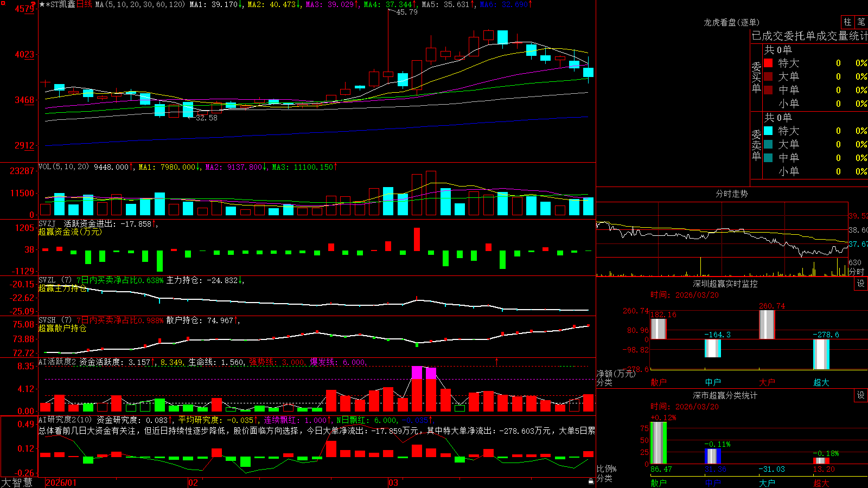Switch Dragon-Tiger view to 笔 (tick) mode

[861, 22]
